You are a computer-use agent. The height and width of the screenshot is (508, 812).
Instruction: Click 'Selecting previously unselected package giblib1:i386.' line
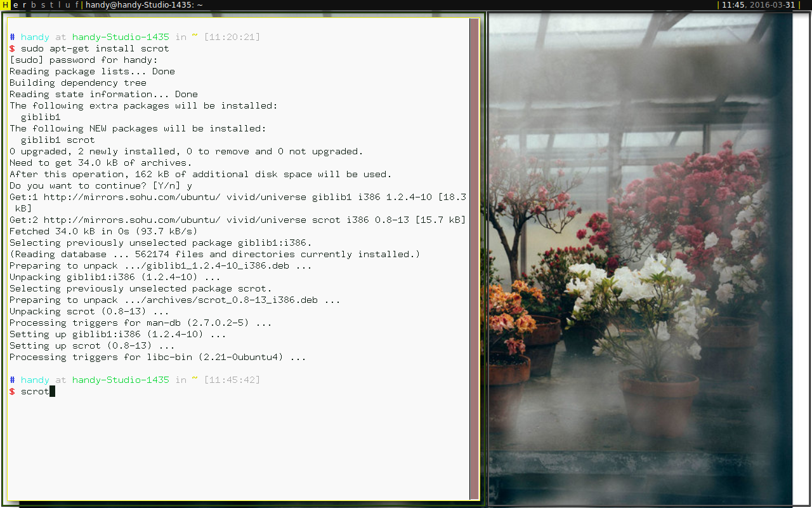[160, 243]
